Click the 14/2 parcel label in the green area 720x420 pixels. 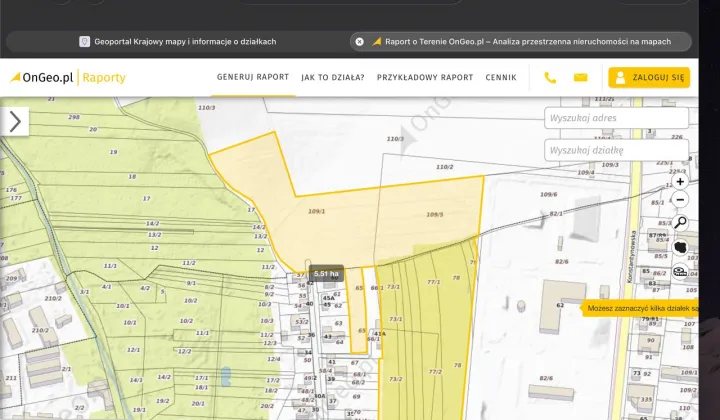(x=152, y=223)
